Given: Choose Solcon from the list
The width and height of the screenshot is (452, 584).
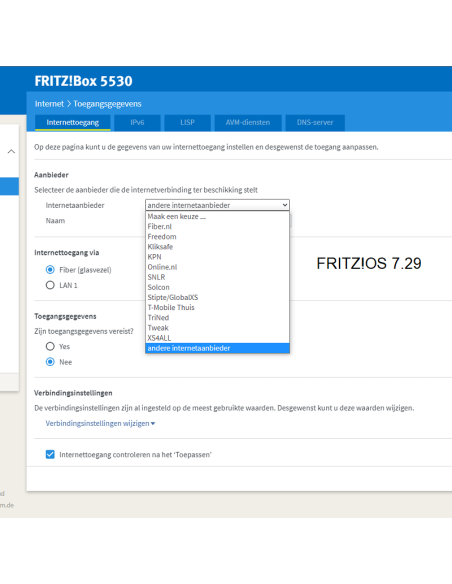Looking at the screenshot, I should click(x=217, y=287).
